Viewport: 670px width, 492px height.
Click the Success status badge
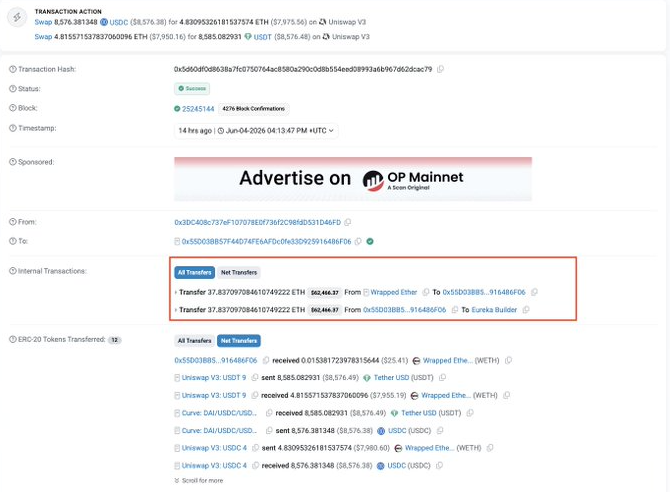[192, 89]
